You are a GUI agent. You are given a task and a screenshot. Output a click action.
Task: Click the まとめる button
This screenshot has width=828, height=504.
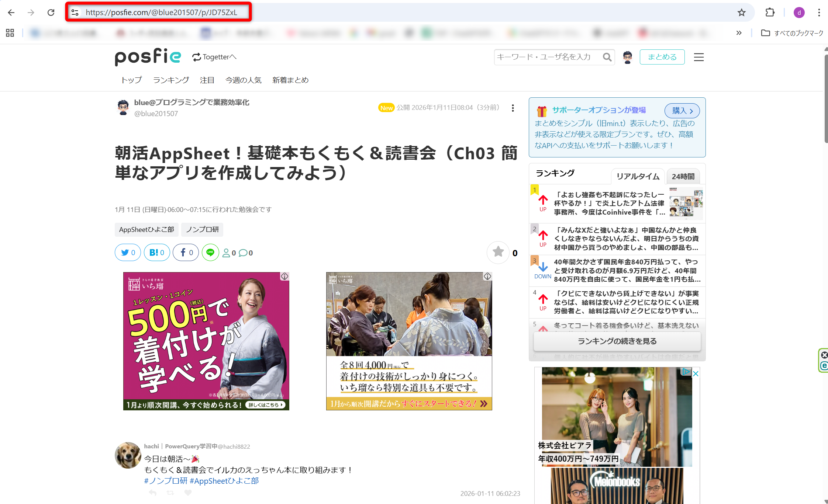click(662, 57)
